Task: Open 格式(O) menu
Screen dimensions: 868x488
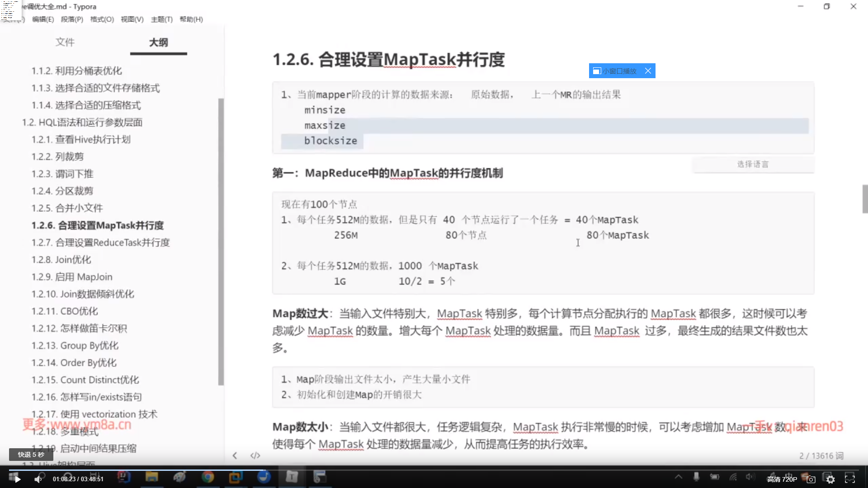Action: pyautogui.click(x=102, y=19)
